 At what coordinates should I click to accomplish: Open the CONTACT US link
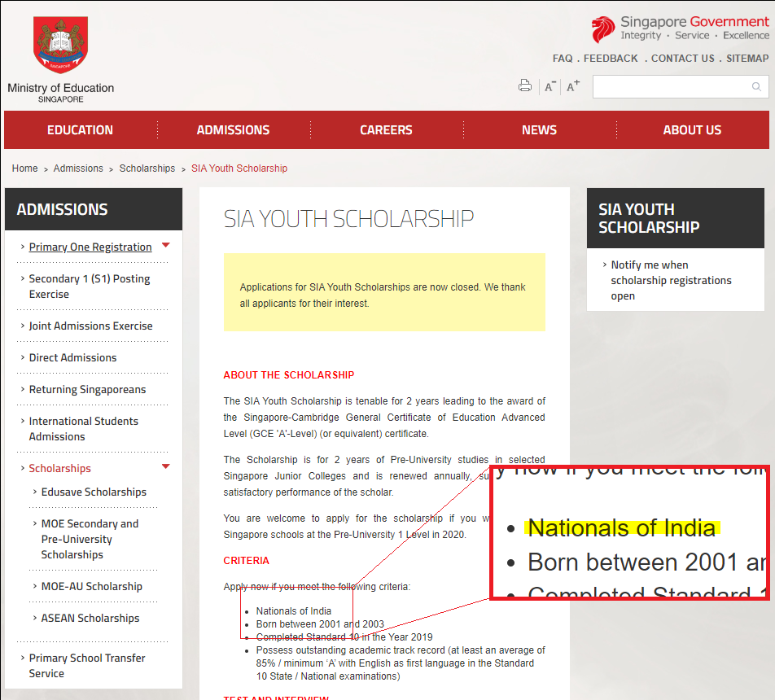coord(682,59)
